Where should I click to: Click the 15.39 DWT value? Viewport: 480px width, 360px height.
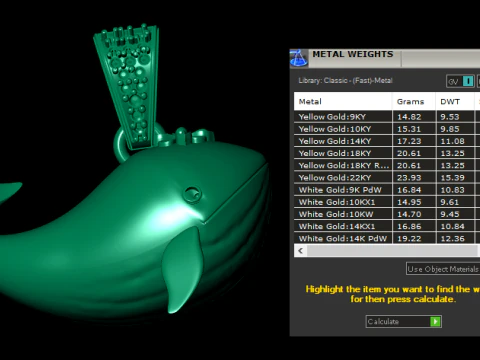coord(452,178)
